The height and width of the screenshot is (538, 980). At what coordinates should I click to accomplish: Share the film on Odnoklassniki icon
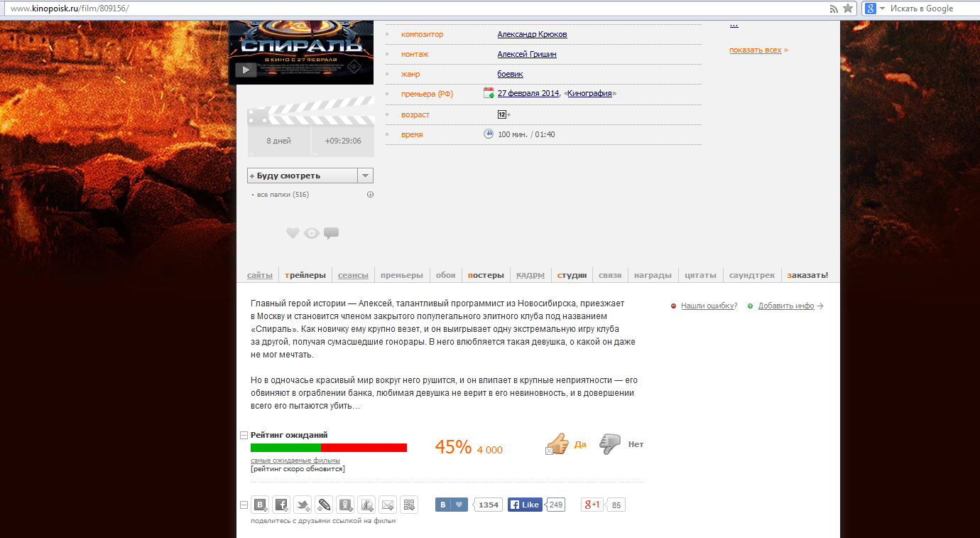point(345,505)
